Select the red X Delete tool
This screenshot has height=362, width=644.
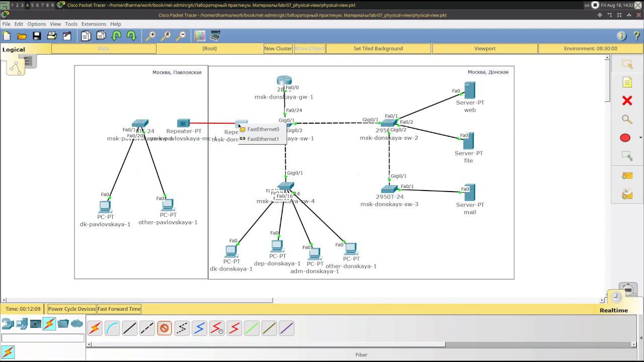click(627, 101)
